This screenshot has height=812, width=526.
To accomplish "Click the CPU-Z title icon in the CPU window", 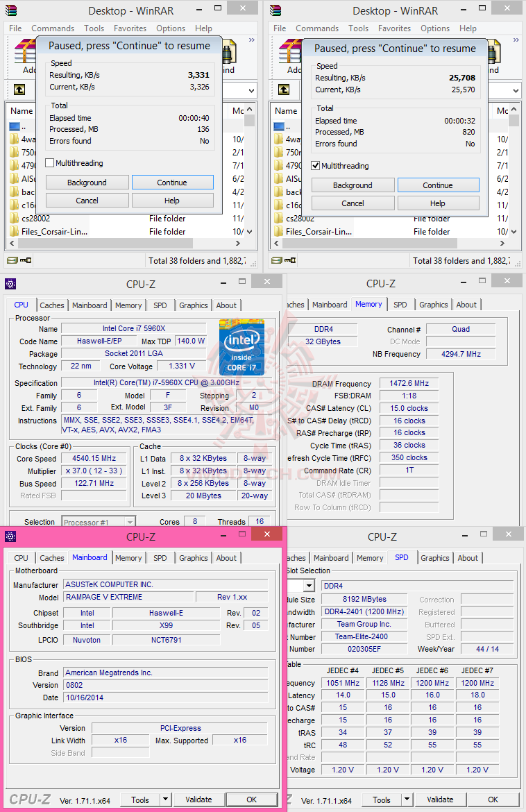I will pos(10,284).
